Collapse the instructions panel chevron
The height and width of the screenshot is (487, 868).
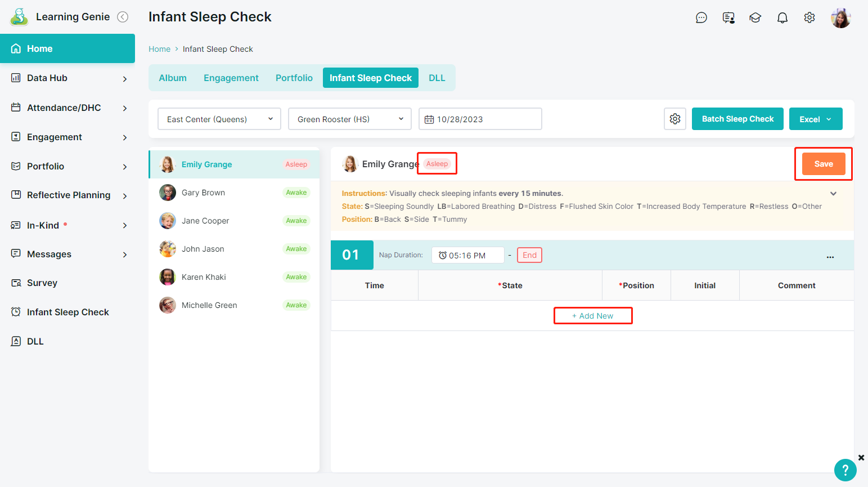tap(833, 194)
